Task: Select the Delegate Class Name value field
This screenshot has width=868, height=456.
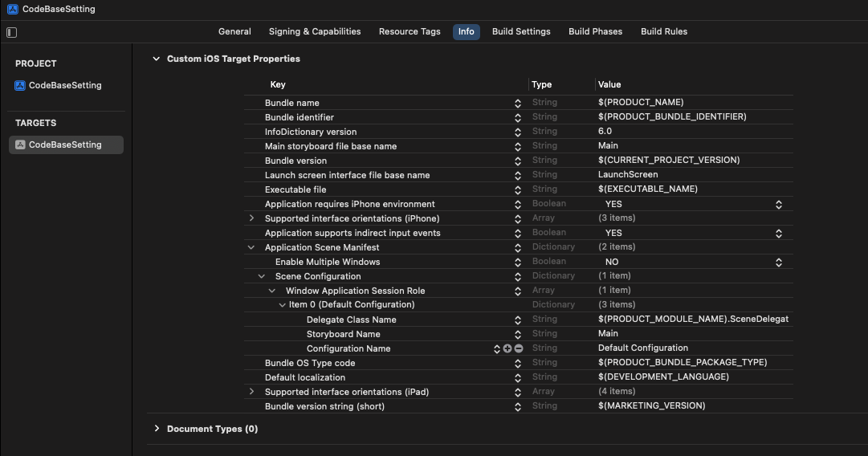Action: tap(693, 320)
